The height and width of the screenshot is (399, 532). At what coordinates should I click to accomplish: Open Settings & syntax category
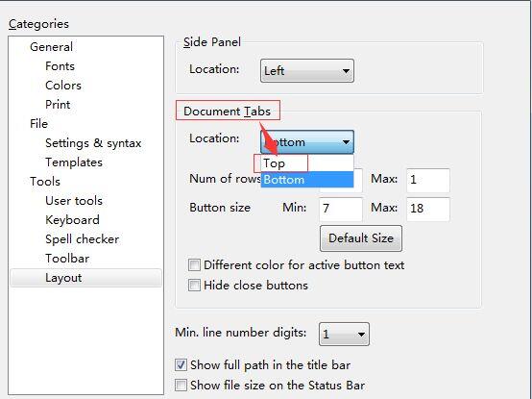tap(93, 143)
